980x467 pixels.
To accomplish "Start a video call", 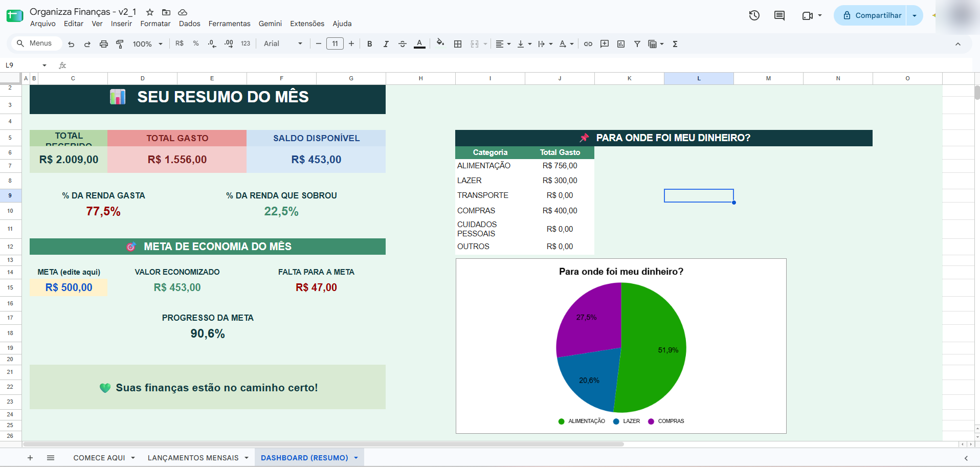I will coord(808,16).
